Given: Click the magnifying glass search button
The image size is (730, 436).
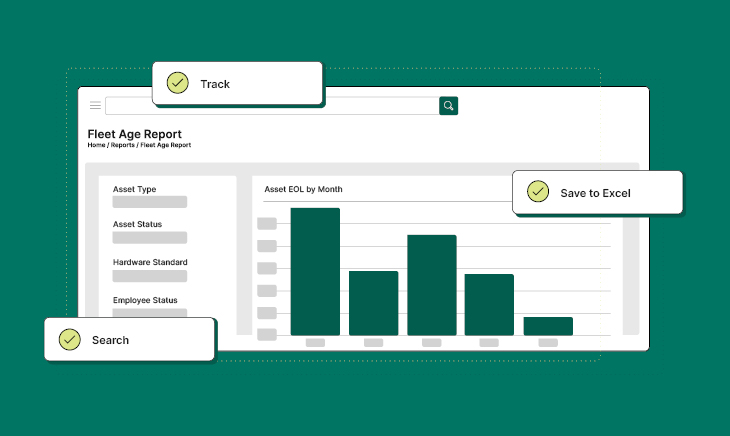Looking at the screenshot, I should (x=449, y=105).
